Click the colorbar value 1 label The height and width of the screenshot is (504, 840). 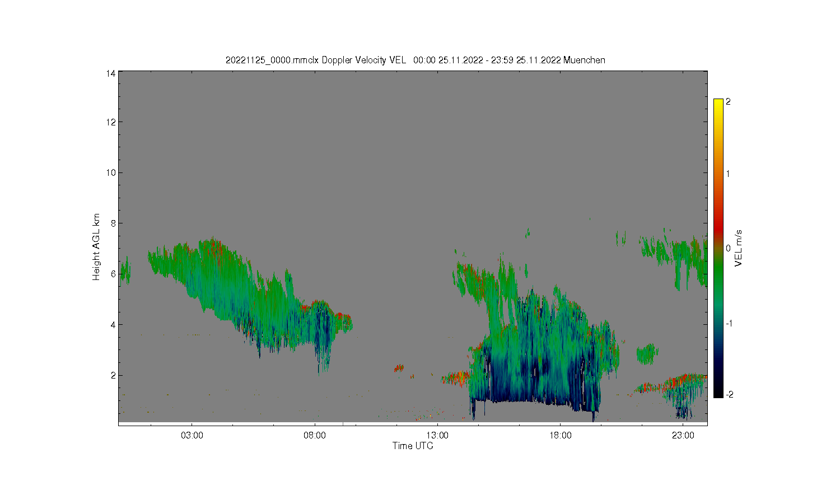coord(728,174)
